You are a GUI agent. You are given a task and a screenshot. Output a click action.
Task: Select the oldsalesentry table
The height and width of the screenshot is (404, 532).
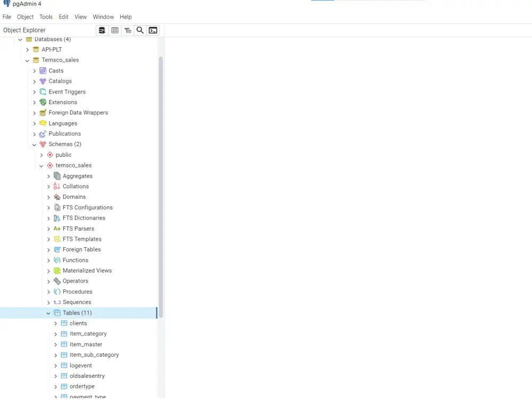coord(87,376)
